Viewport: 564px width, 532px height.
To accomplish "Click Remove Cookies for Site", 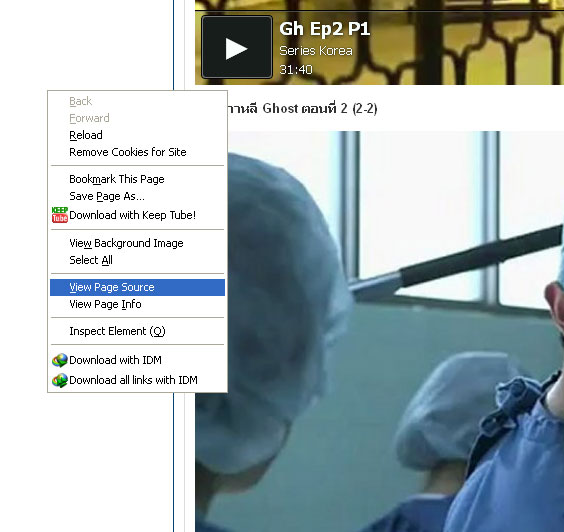I will pyautogui.click(x=137, y=152).
